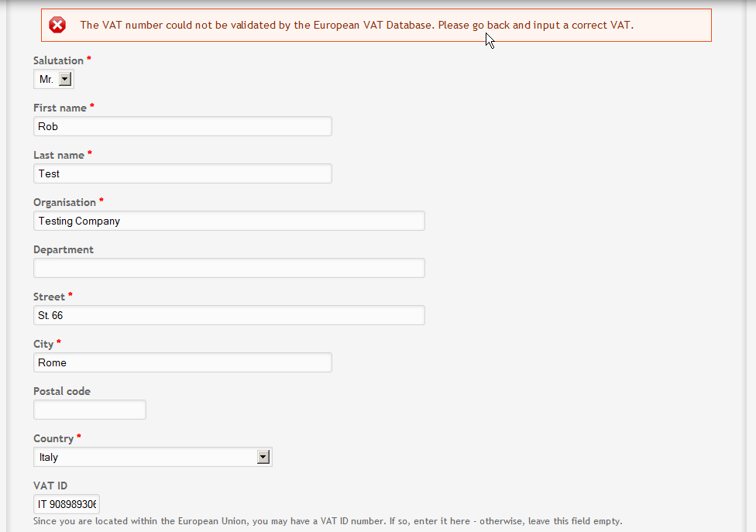Click the Italy text in Country select
Image resolution: width=756 pixels, height=532 pixels.
pos(49,458)
